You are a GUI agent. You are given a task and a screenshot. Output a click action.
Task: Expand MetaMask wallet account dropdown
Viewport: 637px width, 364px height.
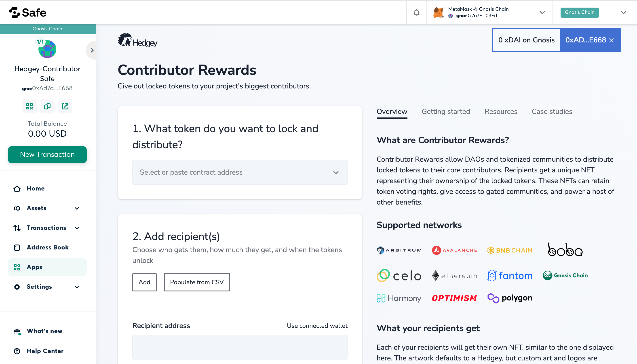pos(542,13)
